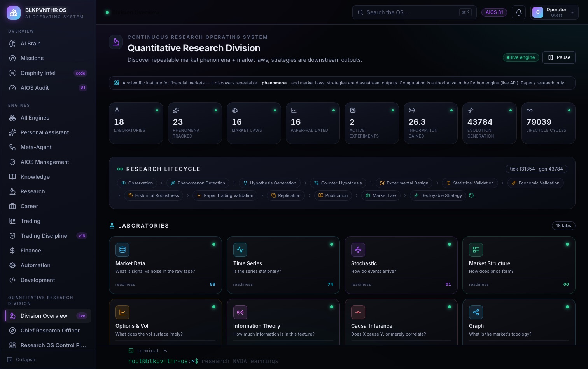Select the Replication stage
Screen dimensions: 588x369
[x=286, y=195]
